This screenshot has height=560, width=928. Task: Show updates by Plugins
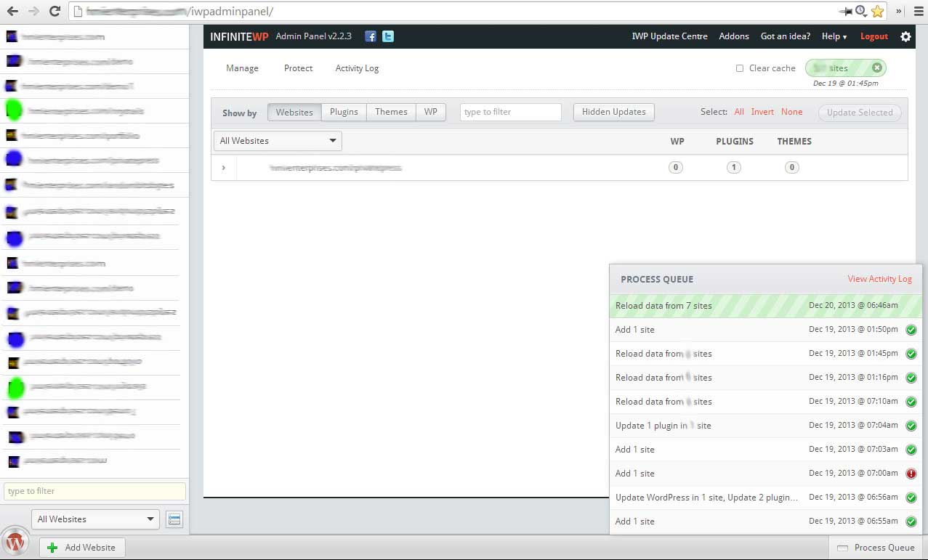344,112
